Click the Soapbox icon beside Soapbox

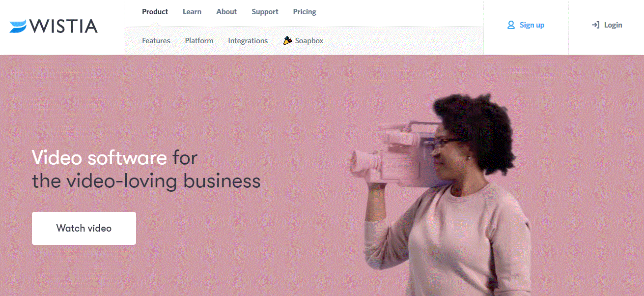coord(287,40)
